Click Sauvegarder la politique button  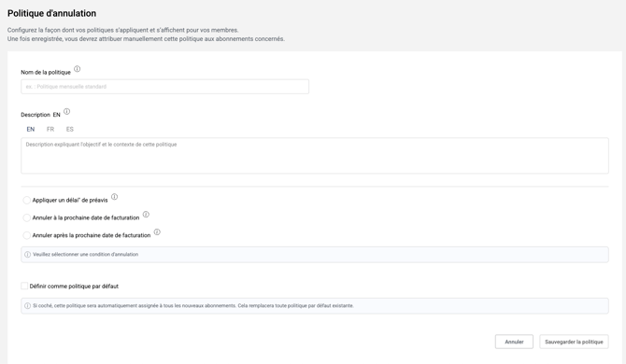[x=574, y=342]
